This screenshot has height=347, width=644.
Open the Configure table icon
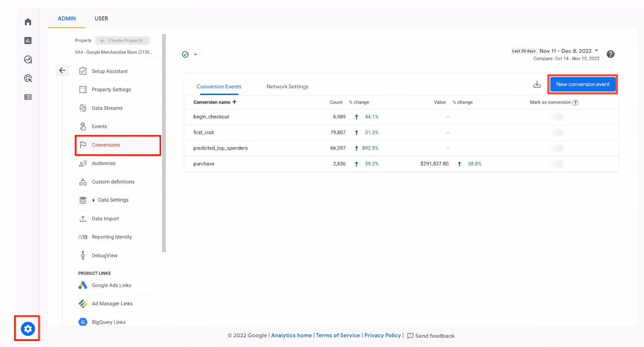point(28,97)
